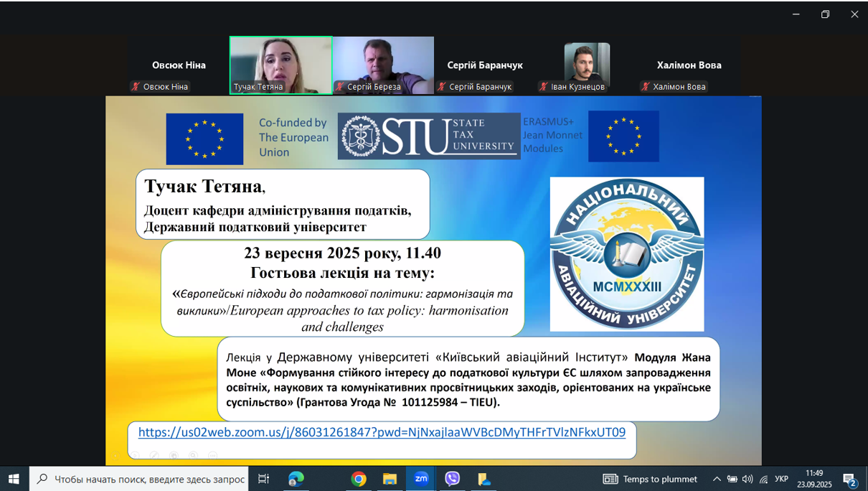Open Task View from the taskbar

click(263, 479)
